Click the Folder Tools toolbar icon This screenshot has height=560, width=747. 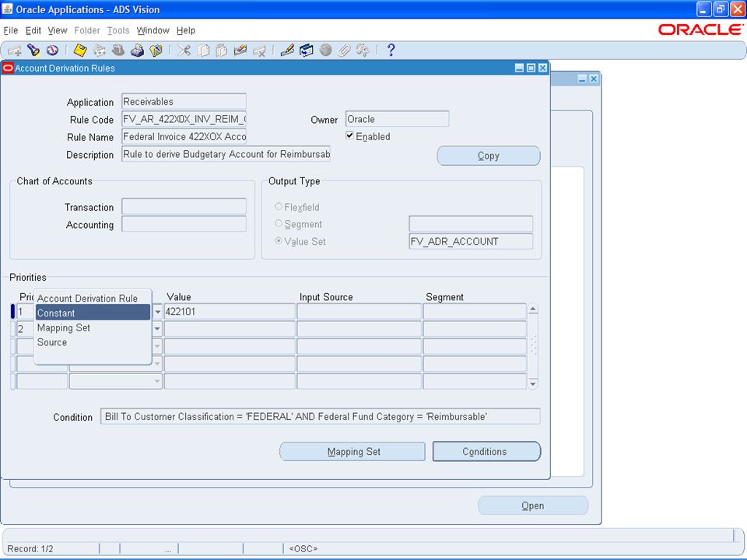coord(363,50)
